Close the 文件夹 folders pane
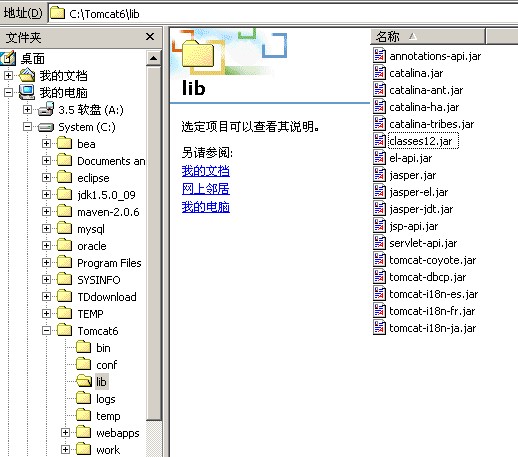Image resolution: width=518 pixels, height=457 pixels. [150, 36]
